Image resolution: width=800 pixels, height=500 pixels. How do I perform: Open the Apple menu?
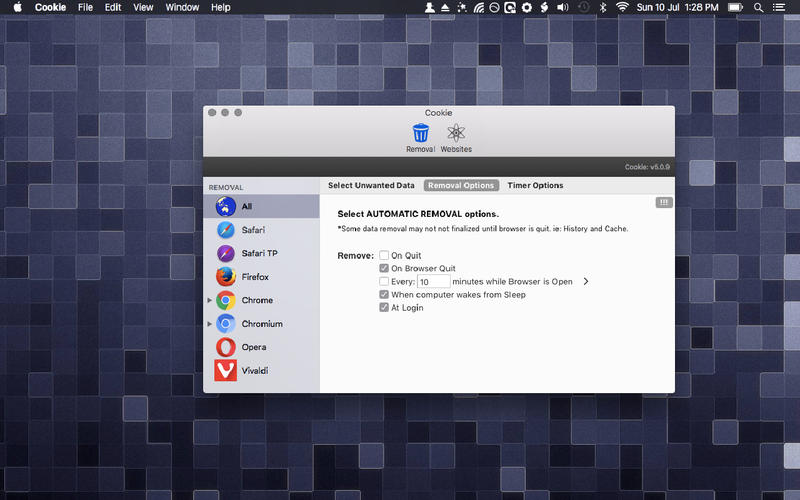[x=17, y=7]
